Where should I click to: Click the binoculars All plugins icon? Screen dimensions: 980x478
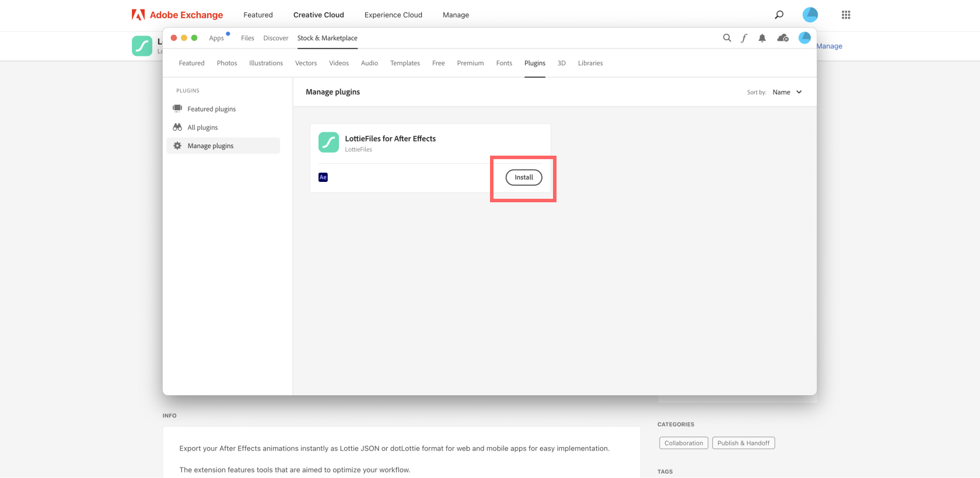tap(177, 127)
